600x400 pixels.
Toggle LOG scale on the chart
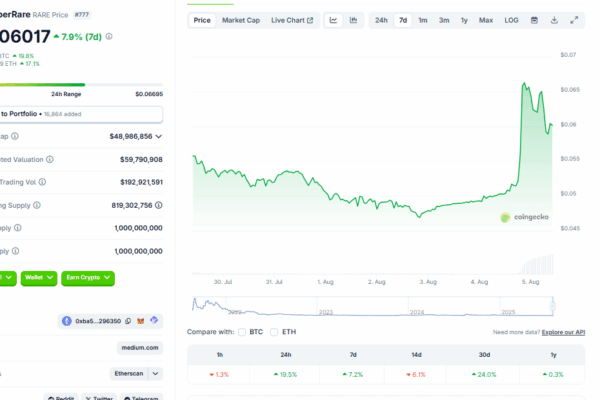coord(511,20)
